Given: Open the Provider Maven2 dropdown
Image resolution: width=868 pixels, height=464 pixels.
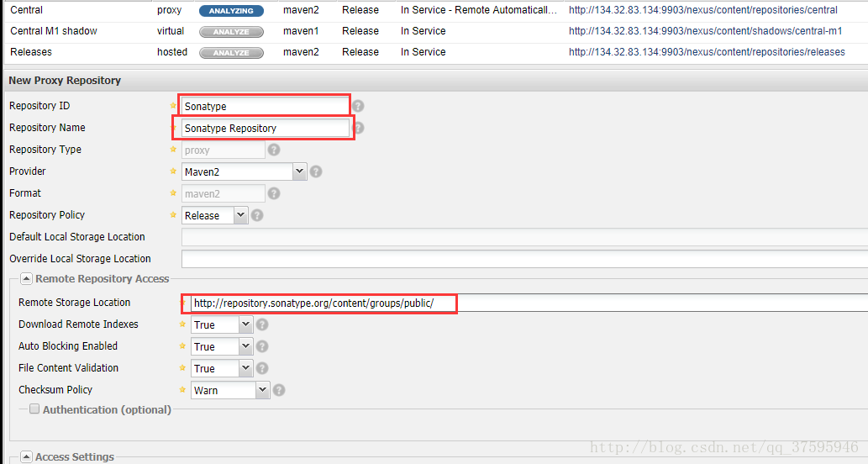Looking at the screenshot, I should tap(299, 171).
